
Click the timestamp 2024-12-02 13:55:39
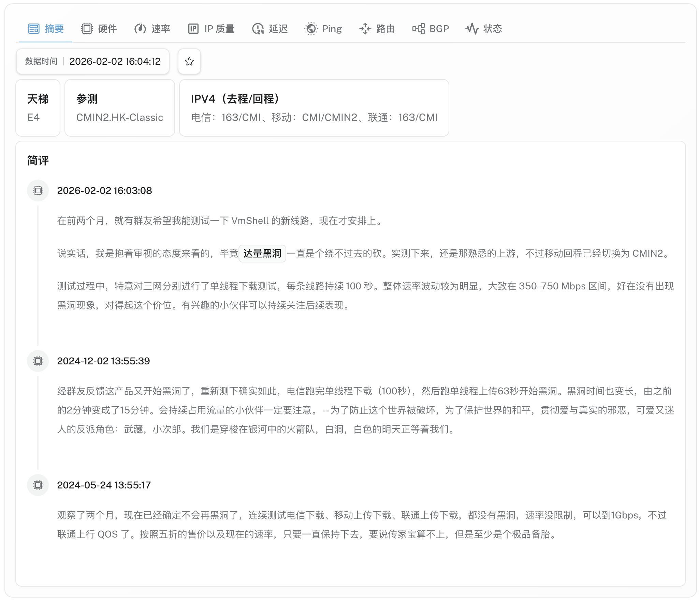click(x=104, y=361)
